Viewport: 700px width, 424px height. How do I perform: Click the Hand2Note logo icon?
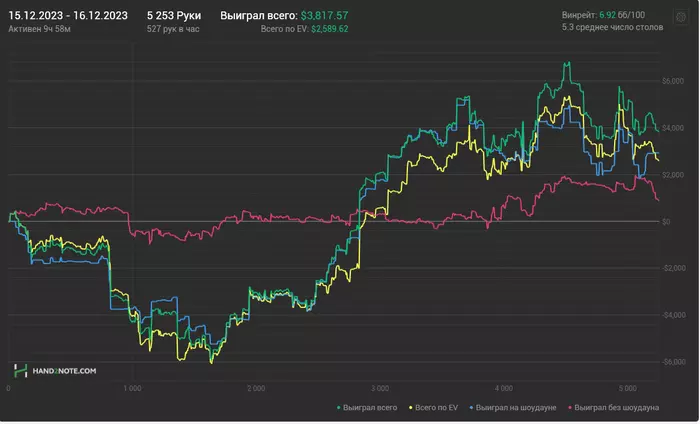coord(19,371)
